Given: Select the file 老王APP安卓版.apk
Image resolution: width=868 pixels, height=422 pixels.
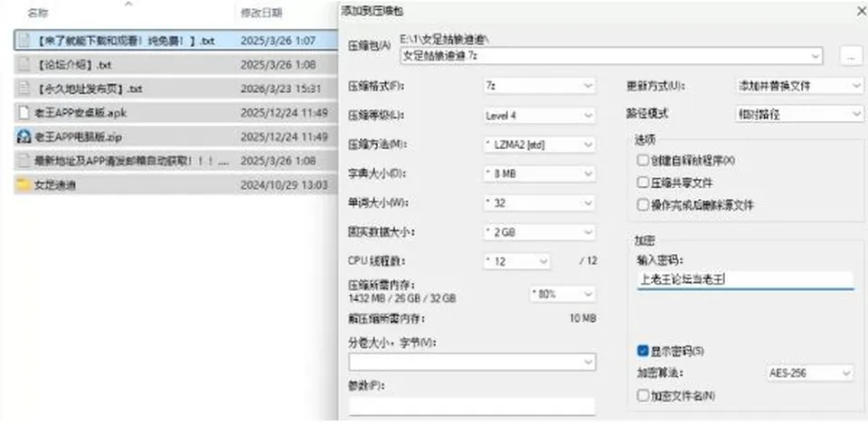Looking at the screenshot, I should pos(80,113).
